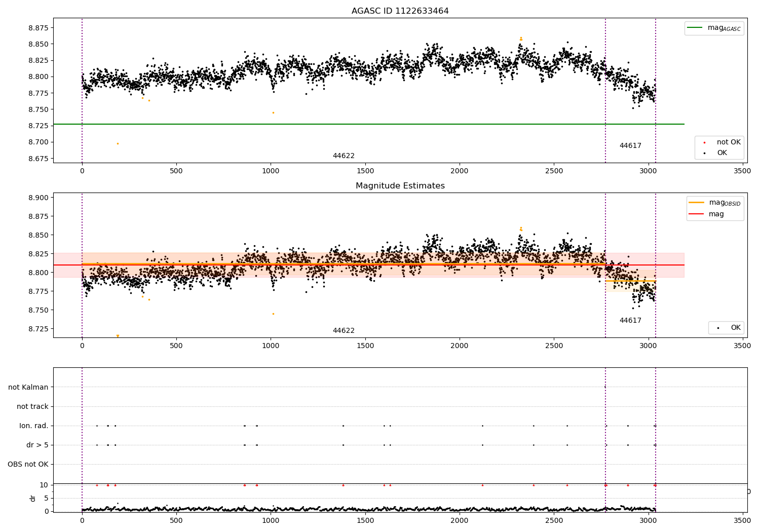The width and height of the screenshot is (760, 532).
Task: Click 44622 label in Magnitude Estimates plot
Action: 344,331
